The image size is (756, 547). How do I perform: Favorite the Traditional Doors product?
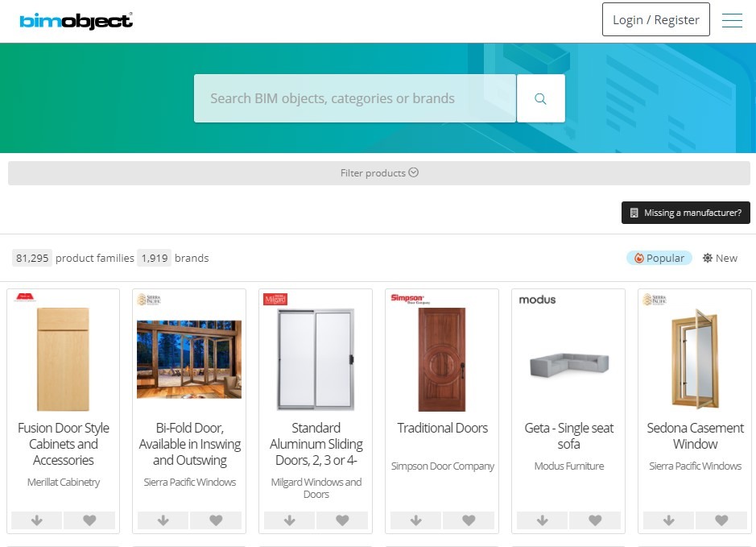pos(469,520)
